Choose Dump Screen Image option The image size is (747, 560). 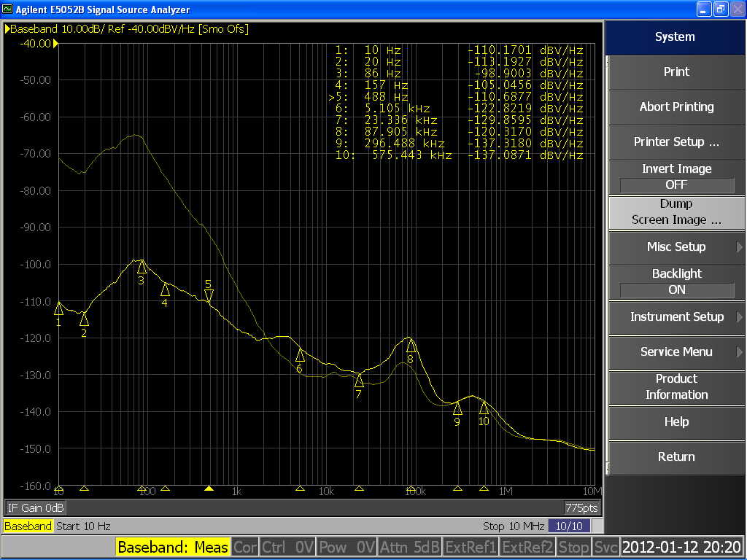click(676, 212)
